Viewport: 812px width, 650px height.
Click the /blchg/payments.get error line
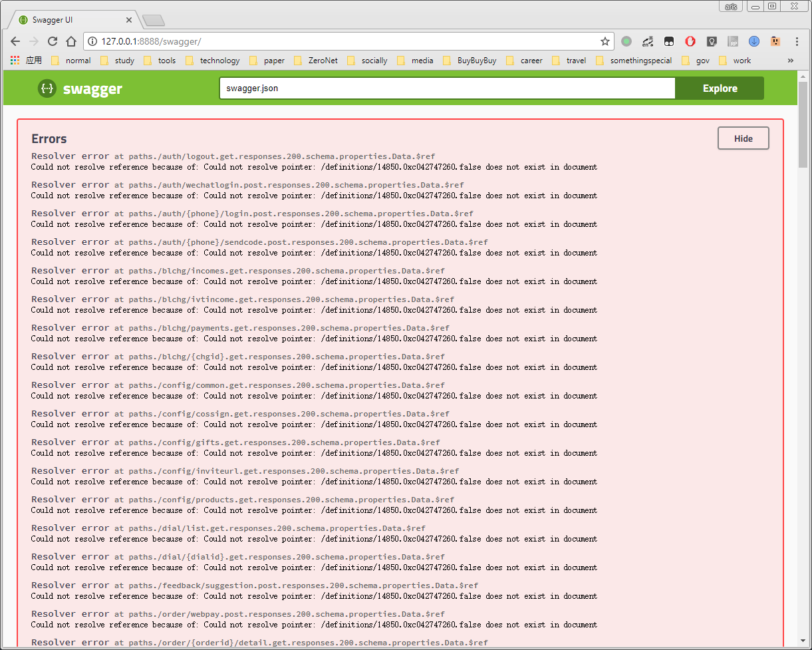coord(240,328)
